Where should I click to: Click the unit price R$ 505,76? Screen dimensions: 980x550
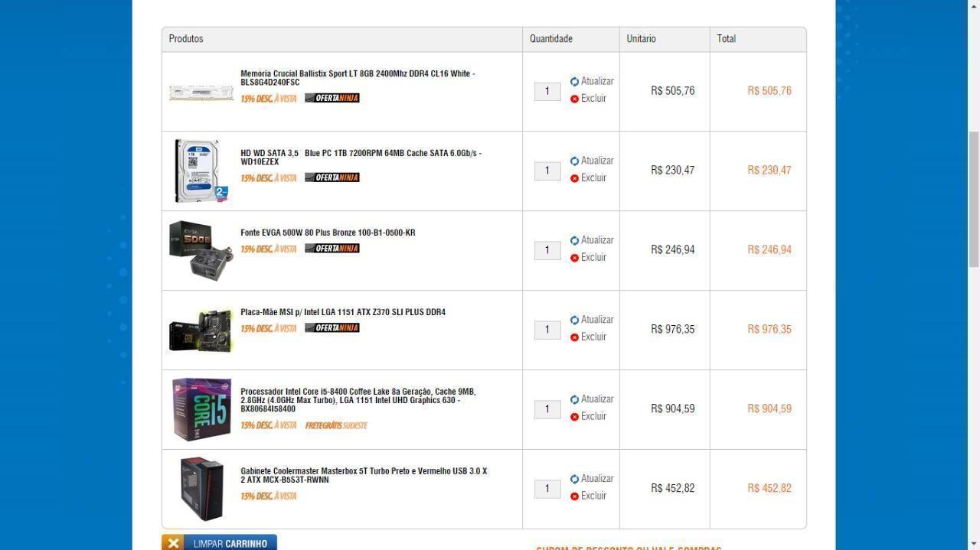[x=673, y=91]
